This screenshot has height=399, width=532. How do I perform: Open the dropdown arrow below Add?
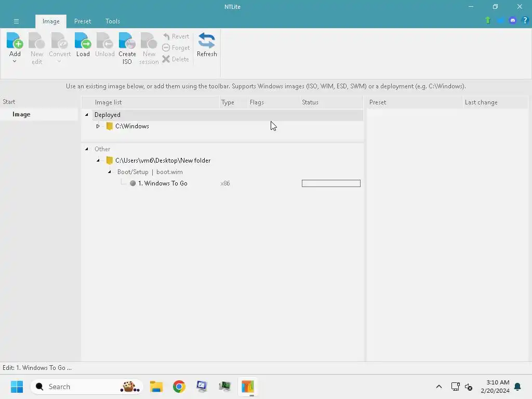tap(15, 61)
